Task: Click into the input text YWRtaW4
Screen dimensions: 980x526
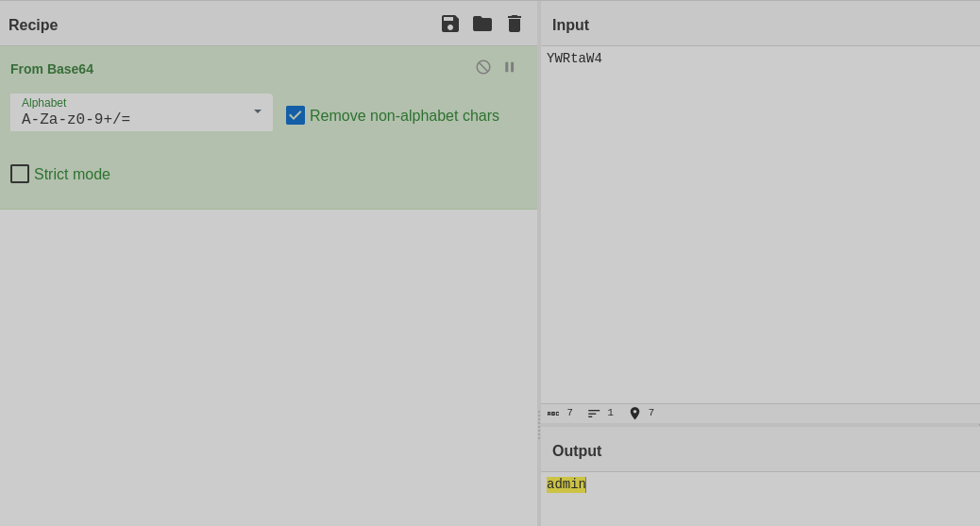Action: (x=574, y=59)
